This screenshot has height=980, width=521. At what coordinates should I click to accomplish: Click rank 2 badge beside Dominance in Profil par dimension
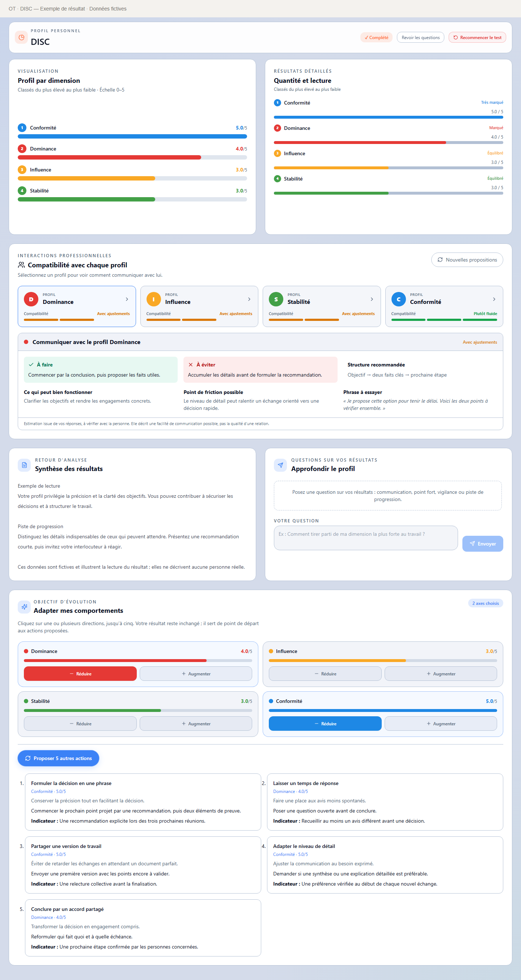[x=22, y=149]
